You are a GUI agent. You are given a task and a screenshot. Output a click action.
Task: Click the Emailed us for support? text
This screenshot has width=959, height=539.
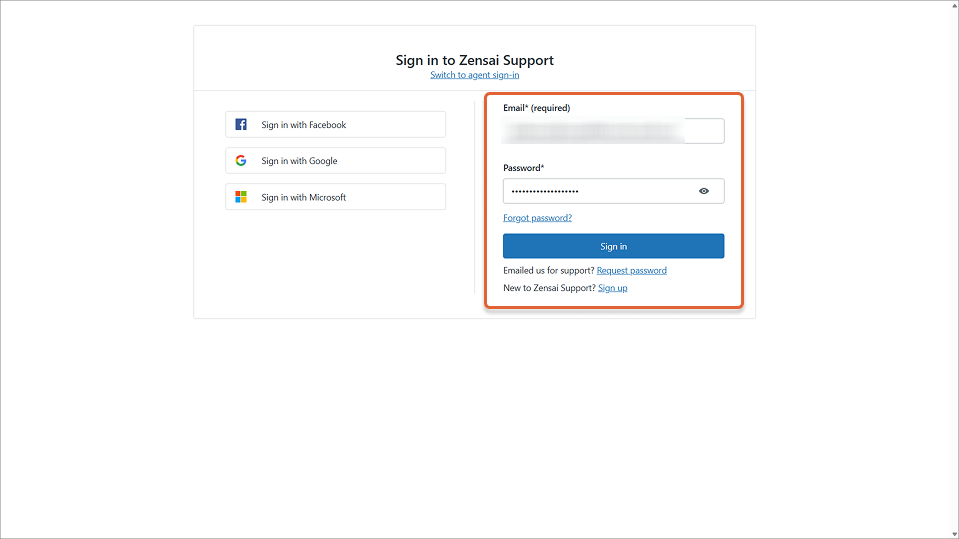click(549, 270)
